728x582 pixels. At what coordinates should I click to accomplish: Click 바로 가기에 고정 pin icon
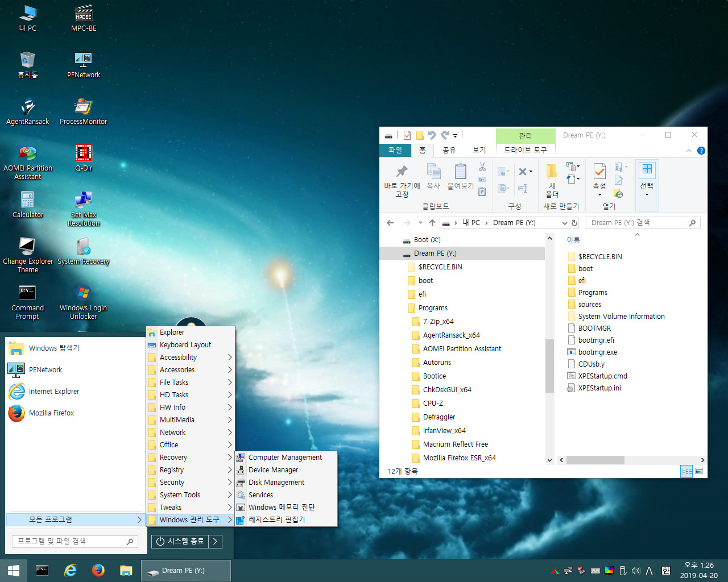(402, 181)
